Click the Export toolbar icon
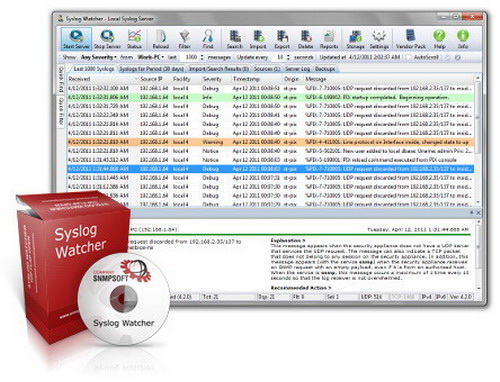Viewport: 500px width, 382px height. (282, 39)
